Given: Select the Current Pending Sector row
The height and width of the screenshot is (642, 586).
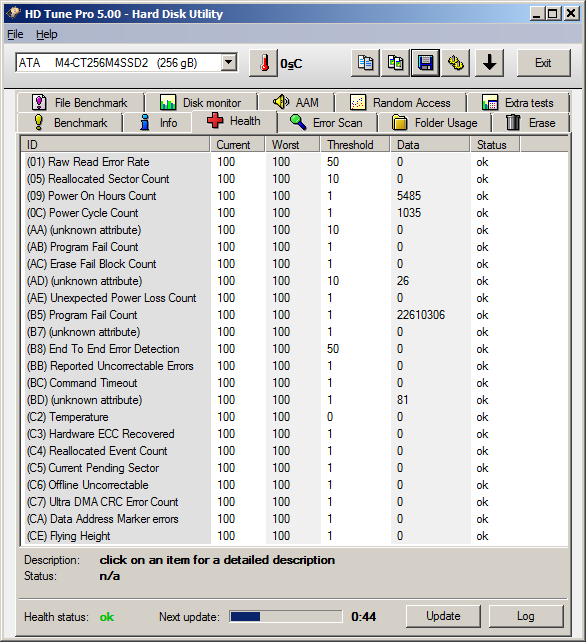Looking at the screenshot, I should pyautogui.click(x=294, y=468).
